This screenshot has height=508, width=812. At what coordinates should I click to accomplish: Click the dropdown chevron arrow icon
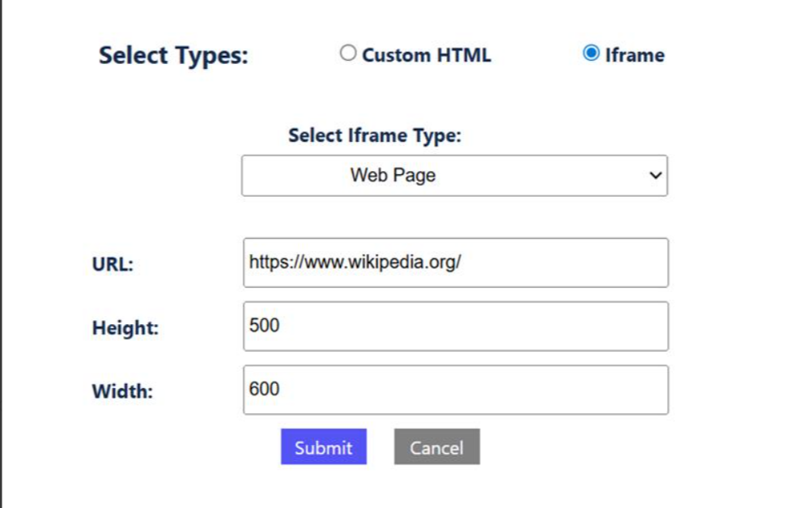pyautogui.click(x=656, y=176)
